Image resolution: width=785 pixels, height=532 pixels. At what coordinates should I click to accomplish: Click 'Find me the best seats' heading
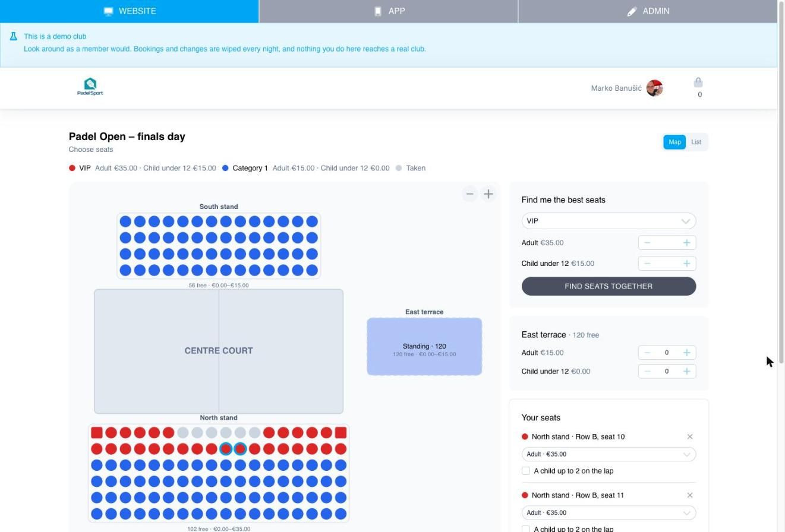[563, 200]
